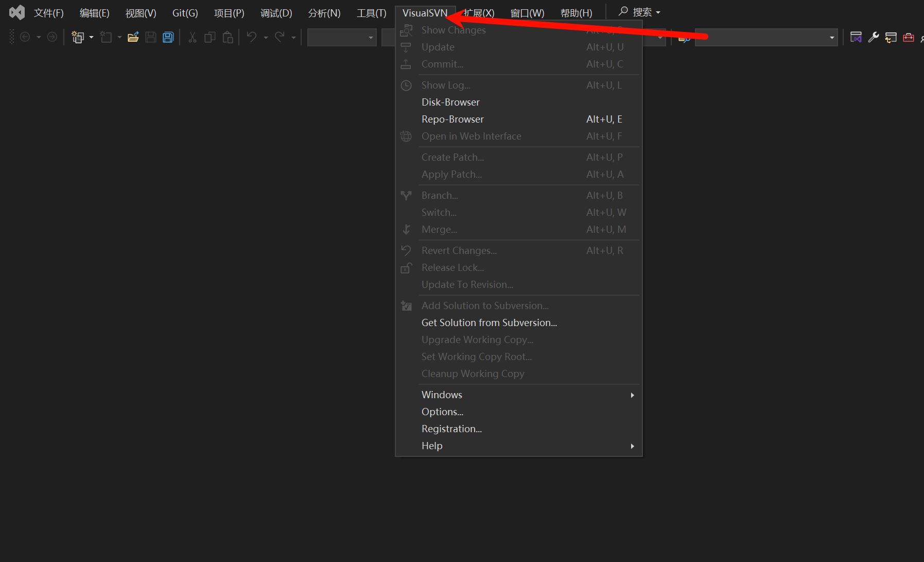924x562 pixels.
Task: Click the Undo icon
Action: coord(252,37)
